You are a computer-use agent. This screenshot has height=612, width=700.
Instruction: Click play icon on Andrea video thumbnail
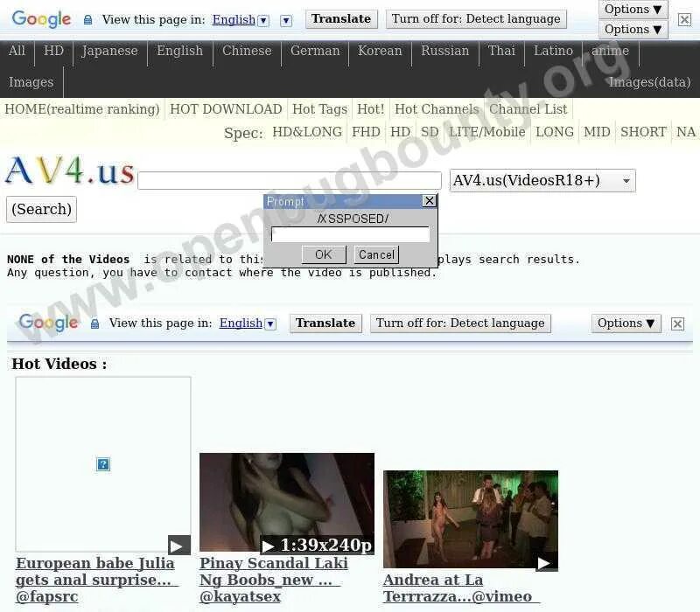coord(547,564)
